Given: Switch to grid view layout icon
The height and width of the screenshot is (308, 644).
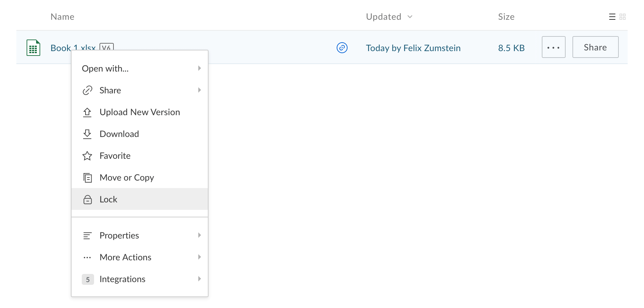Looking at the screenshot, I should pos(623,17).
